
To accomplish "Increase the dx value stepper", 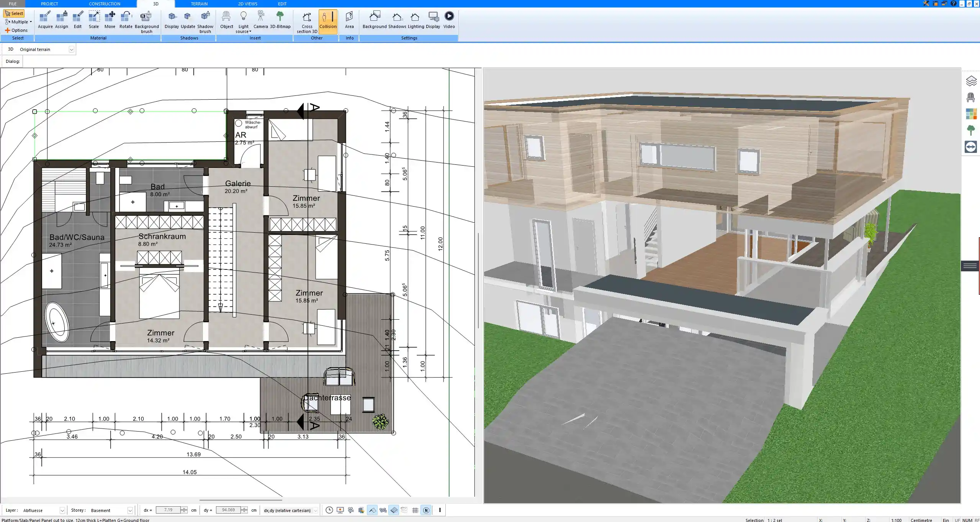I will click(x=185, y=508).
